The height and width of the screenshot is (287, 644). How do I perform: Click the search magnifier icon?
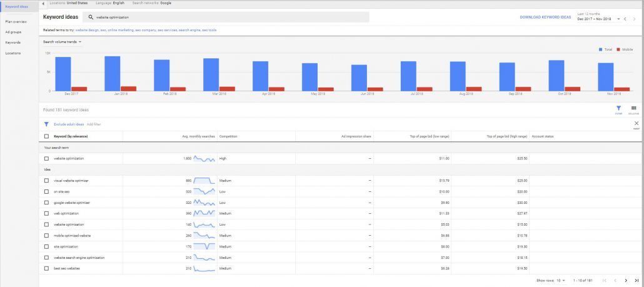pos(91,18)
